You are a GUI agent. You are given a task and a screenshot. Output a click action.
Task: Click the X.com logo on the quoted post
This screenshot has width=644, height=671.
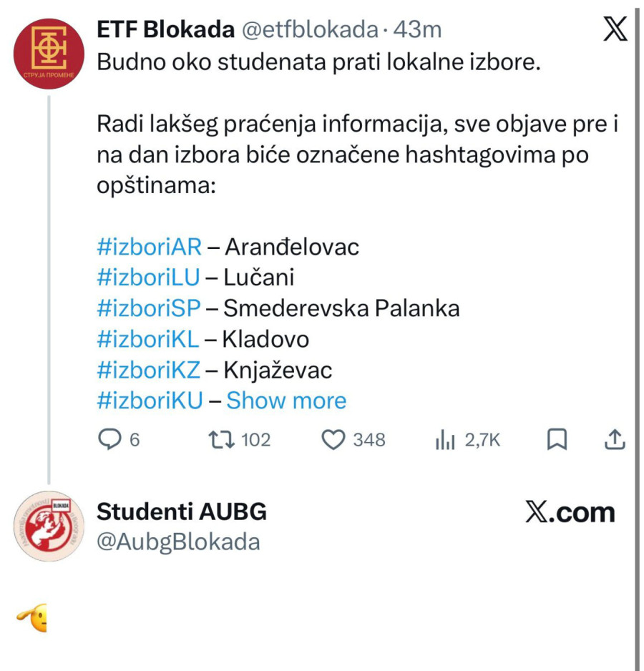pyautogui.click(x=569, y=511)
